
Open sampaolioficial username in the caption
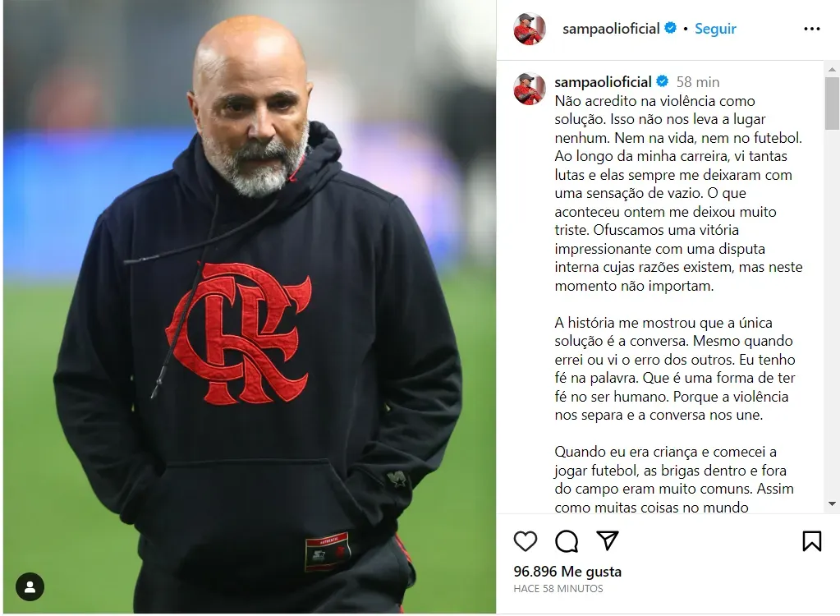click(603, 82)
